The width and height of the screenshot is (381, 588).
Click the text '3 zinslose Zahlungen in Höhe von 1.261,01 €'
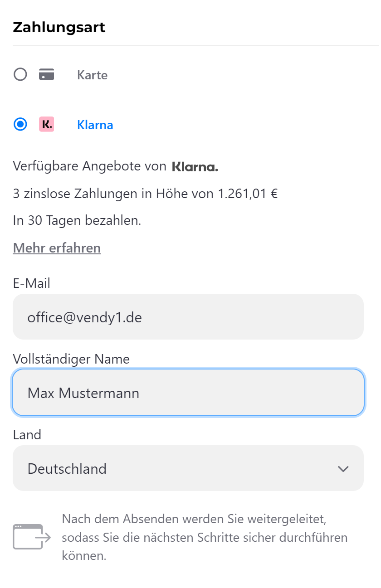[145, 194]
